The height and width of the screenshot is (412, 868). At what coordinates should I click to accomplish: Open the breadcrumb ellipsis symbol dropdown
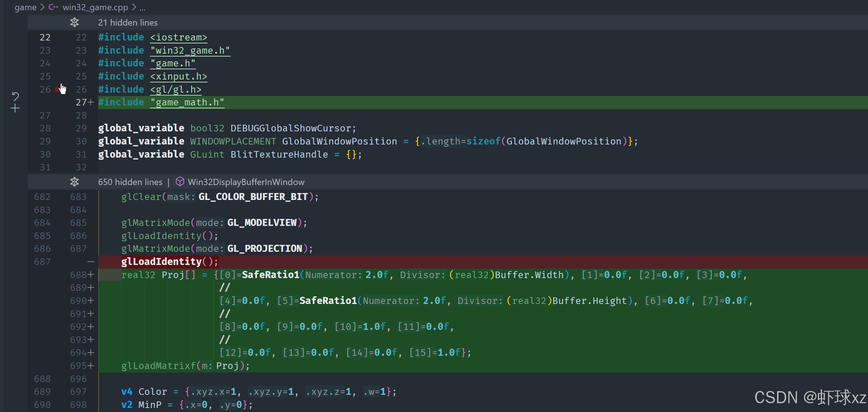[x=142, y=7]
